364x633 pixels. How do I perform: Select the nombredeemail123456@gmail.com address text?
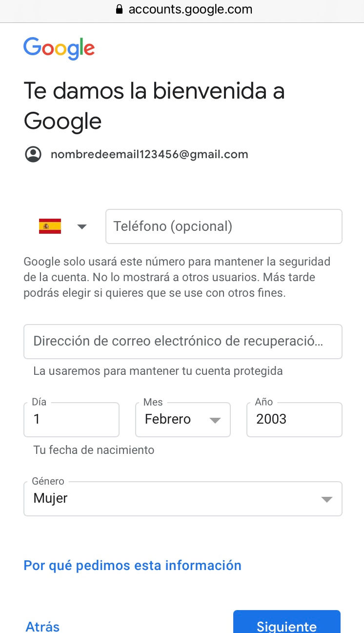tap(149, 155)
